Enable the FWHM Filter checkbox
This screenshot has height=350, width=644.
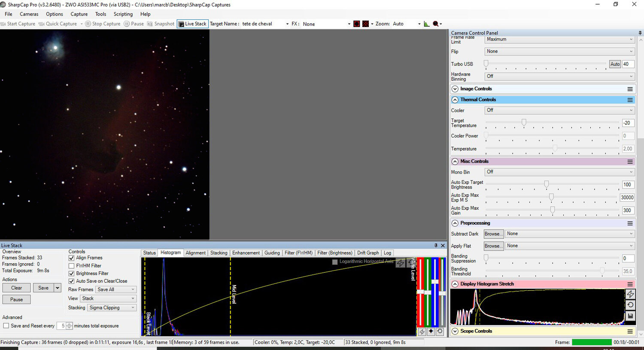pyautogui.click(x=72, y=266)
